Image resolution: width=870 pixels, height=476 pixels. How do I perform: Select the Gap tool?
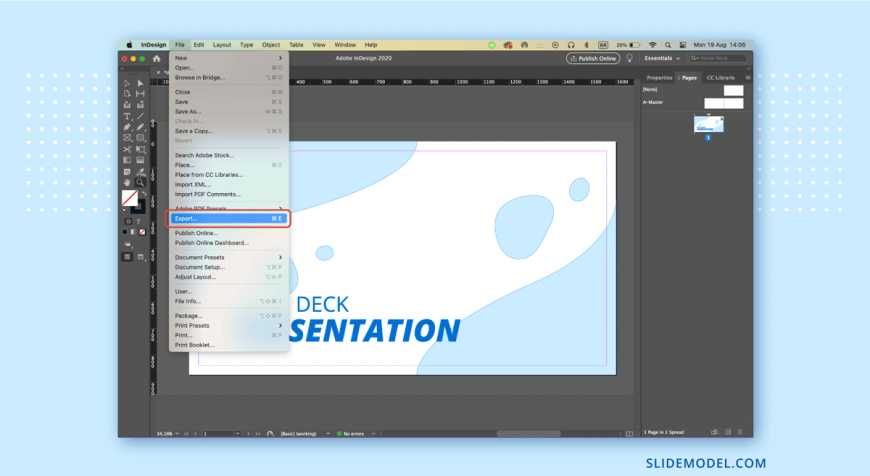tap(140, 94)
